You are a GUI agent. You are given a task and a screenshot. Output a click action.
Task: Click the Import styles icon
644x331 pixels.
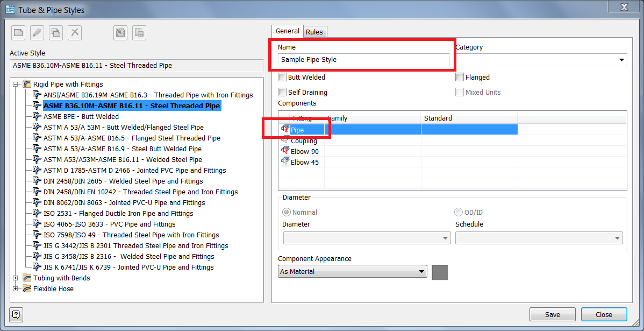(x=120, y=32)
